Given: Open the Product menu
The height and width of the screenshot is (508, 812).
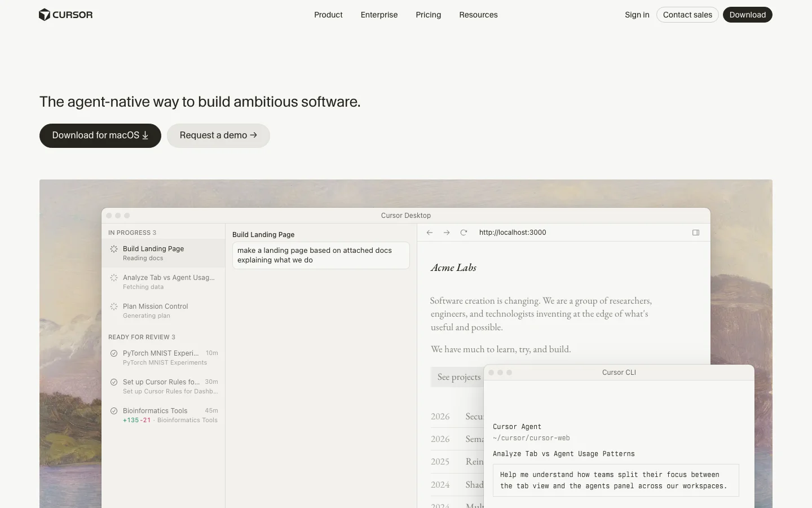Looking at the screenshot, I should 328,15.
